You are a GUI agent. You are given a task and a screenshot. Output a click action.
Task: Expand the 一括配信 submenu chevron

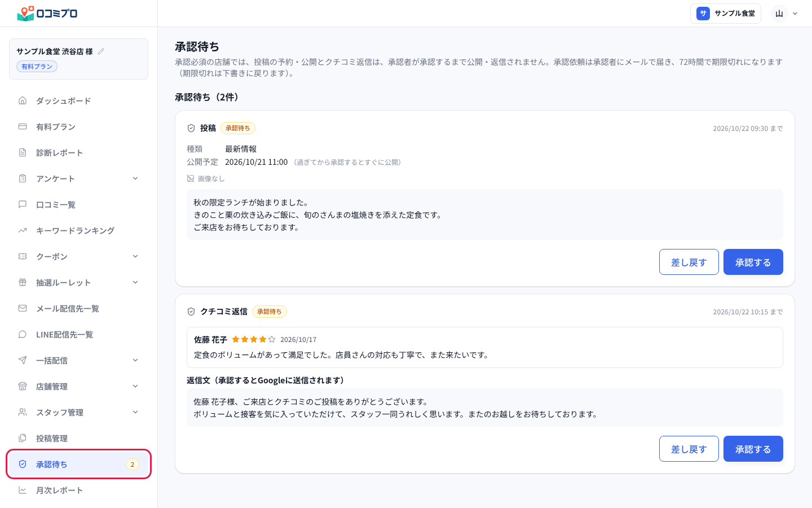click(135, 360)
